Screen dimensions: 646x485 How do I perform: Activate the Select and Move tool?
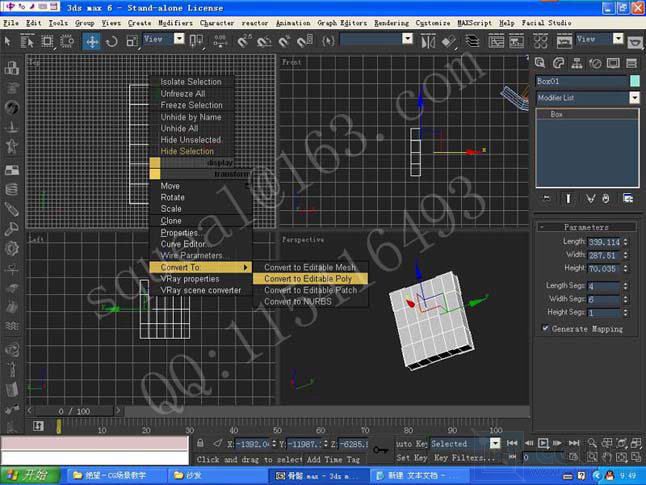91,42
